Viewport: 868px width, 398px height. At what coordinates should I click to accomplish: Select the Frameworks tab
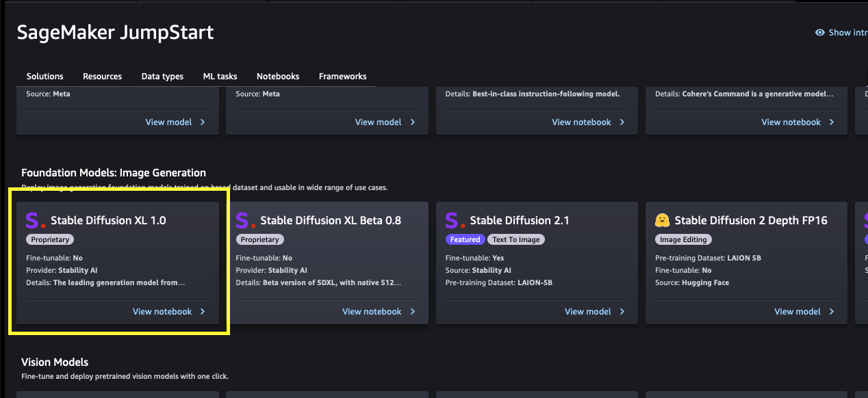[x=342, y=77]
